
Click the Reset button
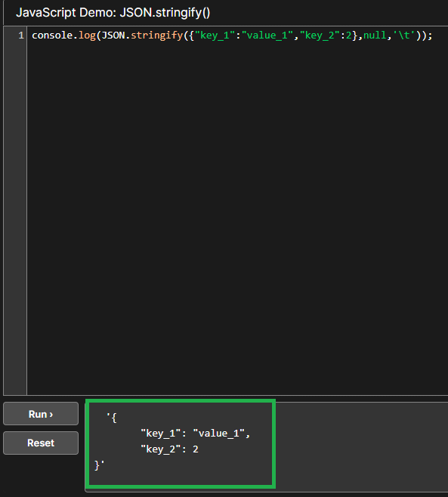pyautogui.click(x=41, y=443)
